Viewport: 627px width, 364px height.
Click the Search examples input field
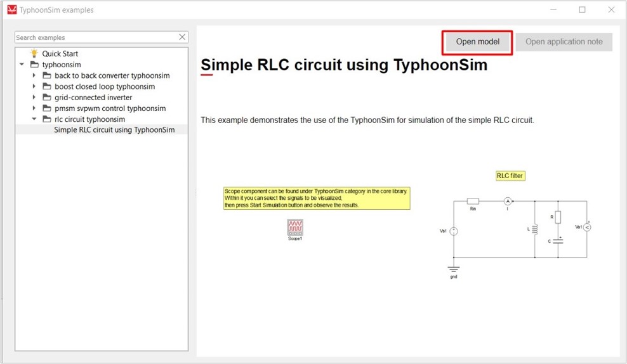tap(95, 37)
